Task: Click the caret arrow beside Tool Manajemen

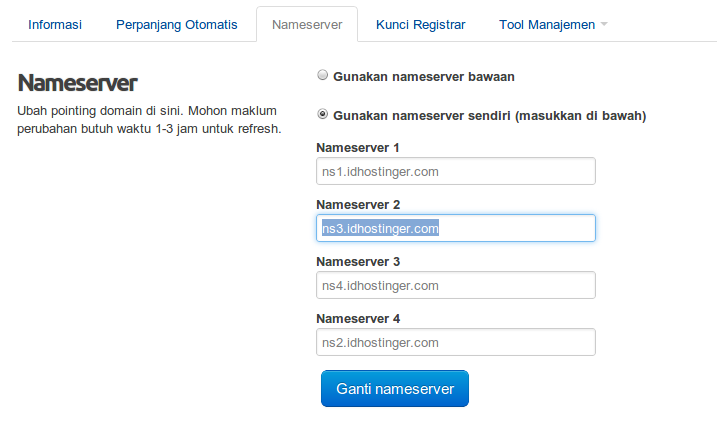Action: 604,24
